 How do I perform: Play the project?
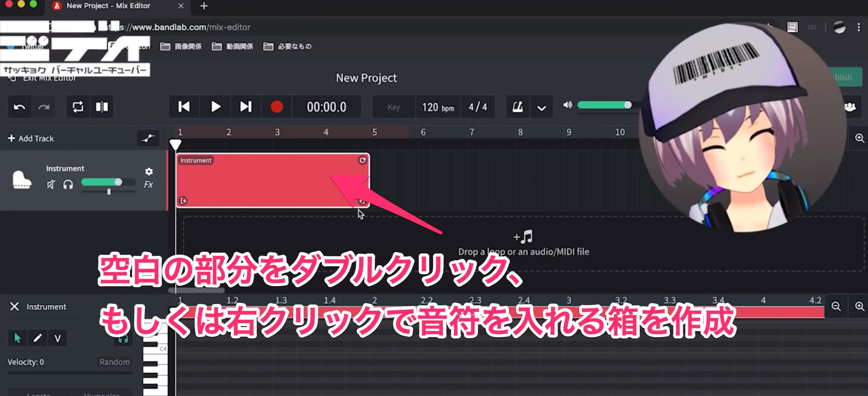(216, 107)
